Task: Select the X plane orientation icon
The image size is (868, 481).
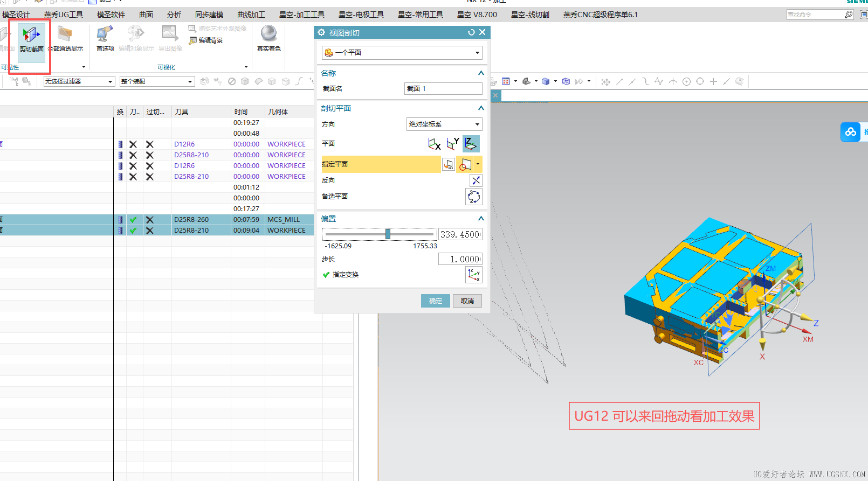Action: [x=434, y=144]
